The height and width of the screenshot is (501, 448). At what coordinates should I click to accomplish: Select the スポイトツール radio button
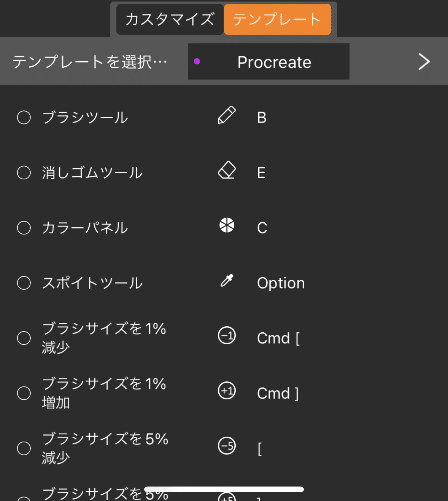(24, 283)
